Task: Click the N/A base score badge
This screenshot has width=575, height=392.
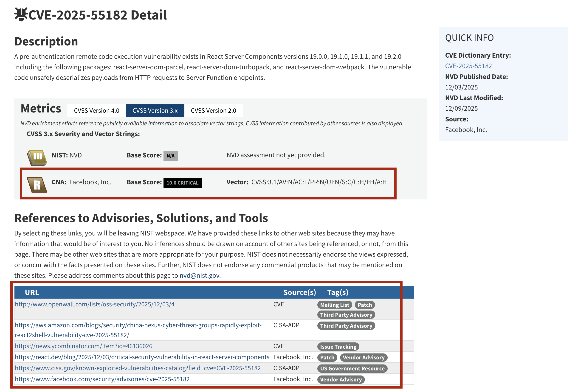Action: coord(170,156)
